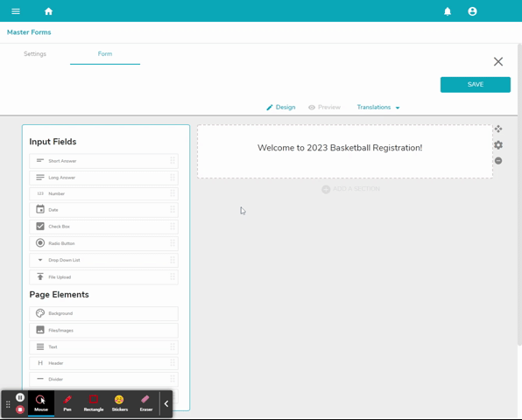Open notifications bell icon
The image size is (522, 420).
point(448,11)
